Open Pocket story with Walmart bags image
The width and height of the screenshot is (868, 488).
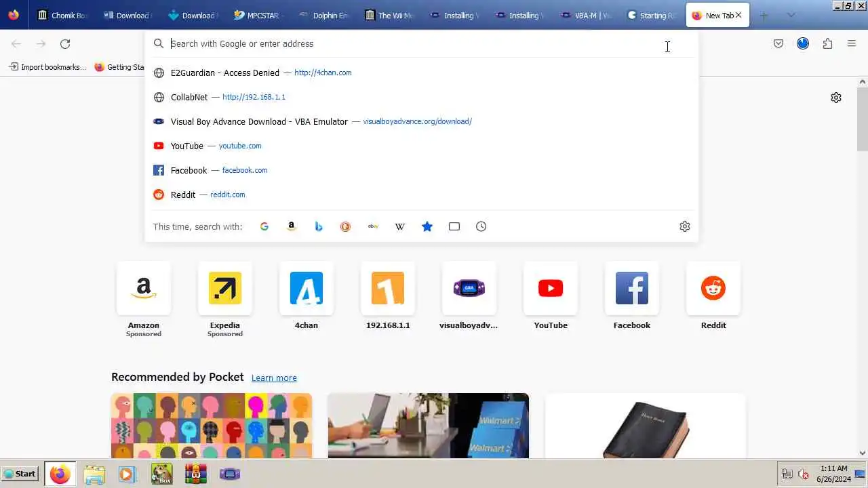click(x=428, y=426)
